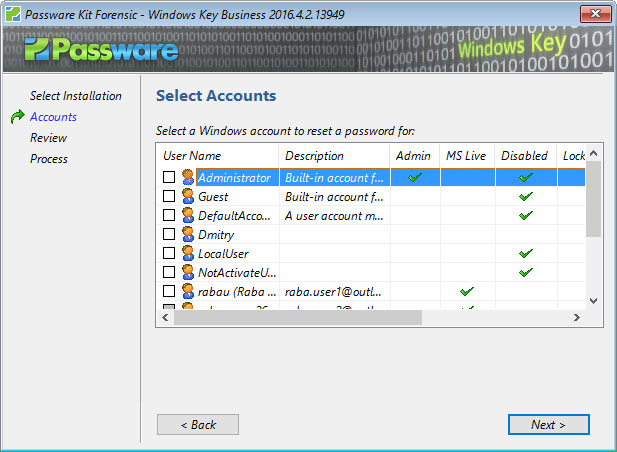Viewport: 617px width, 452px height.
Task: Click the Lock column header
Action: coord(571,156)
